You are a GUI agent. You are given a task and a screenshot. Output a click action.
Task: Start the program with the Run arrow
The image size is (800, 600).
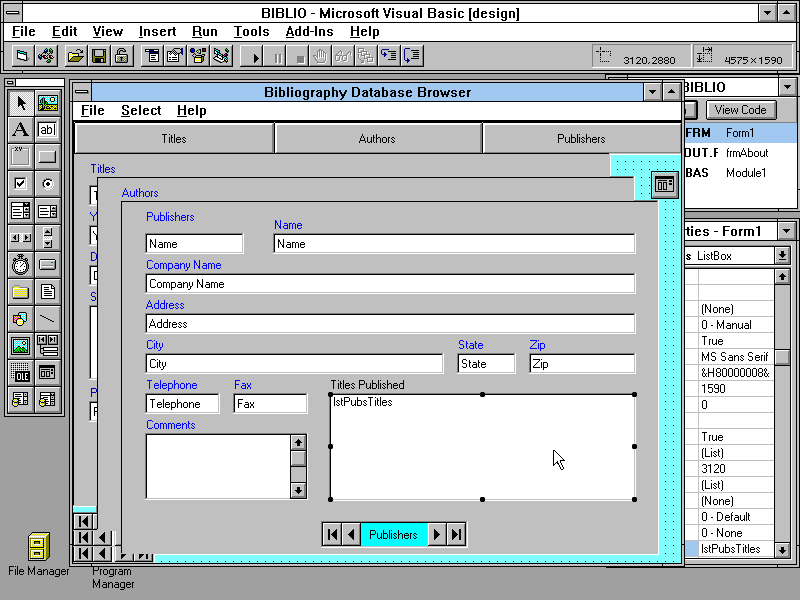pos(252,56)
